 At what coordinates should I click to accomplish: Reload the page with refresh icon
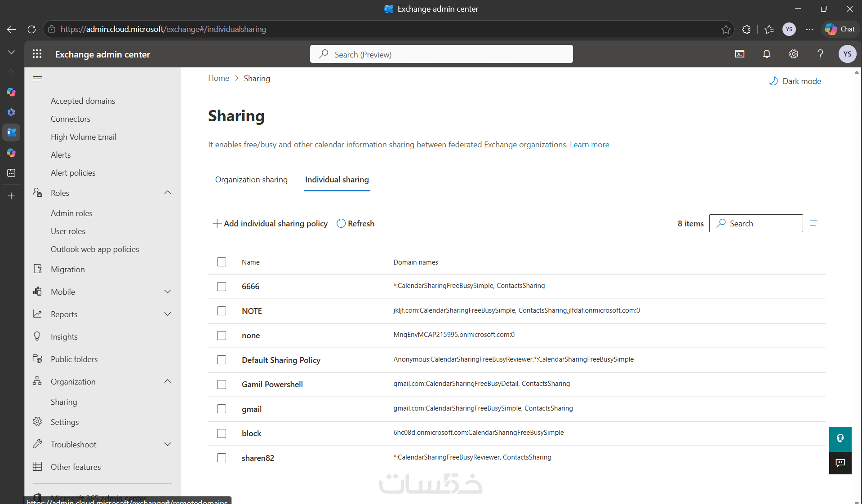(31, 29)
